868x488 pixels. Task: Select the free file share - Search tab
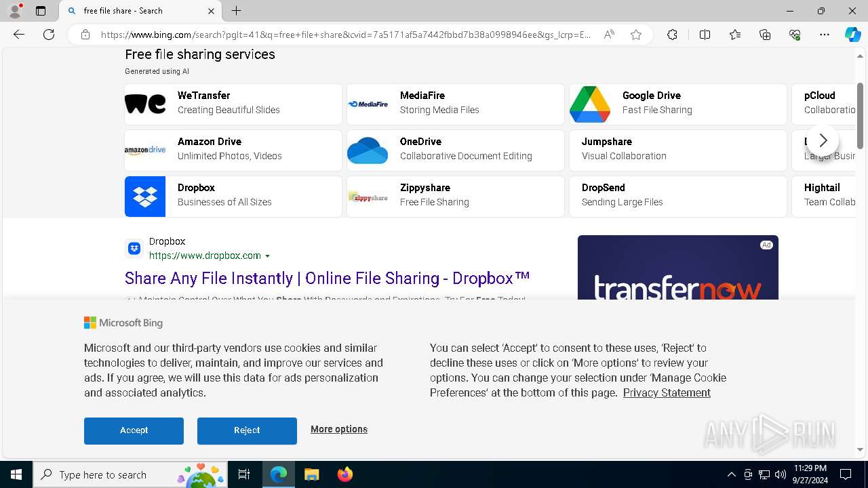point(140,11)
